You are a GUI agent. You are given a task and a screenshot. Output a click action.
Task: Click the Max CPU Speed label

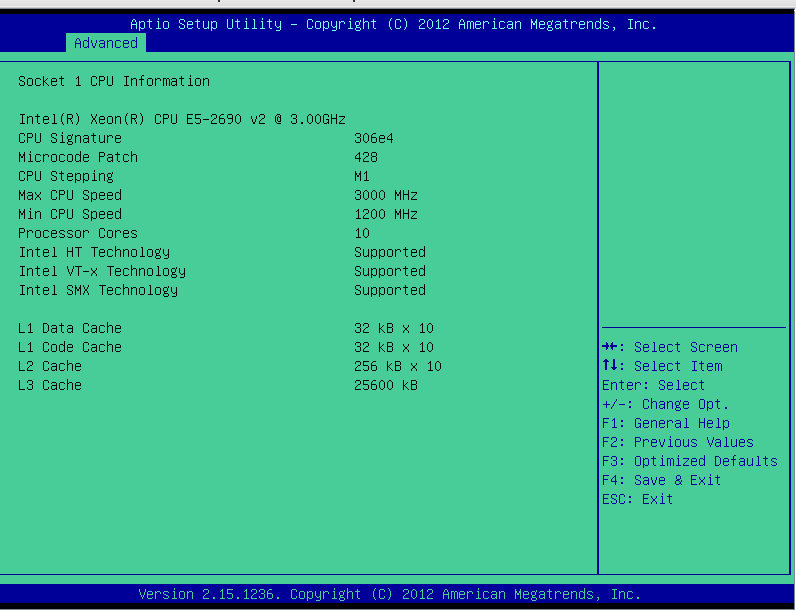click(x=70, y=195)
